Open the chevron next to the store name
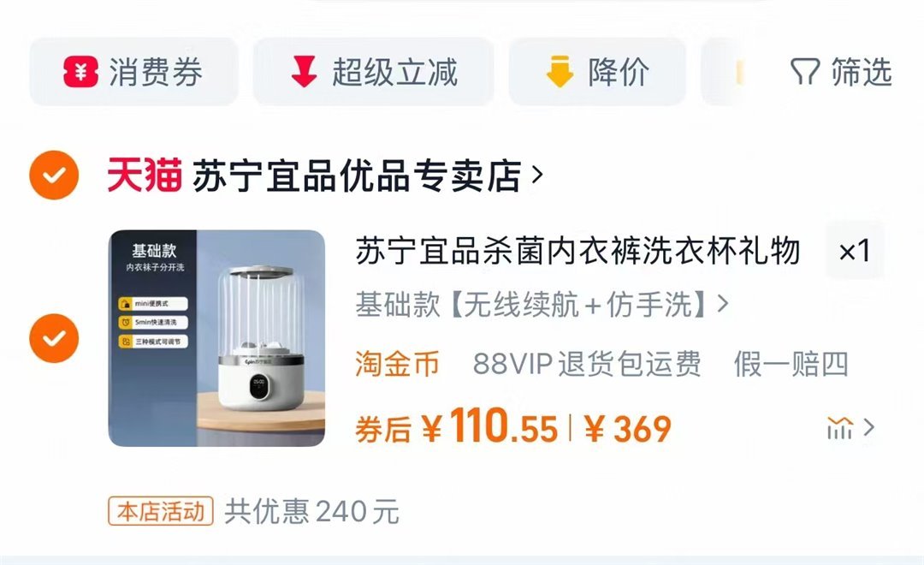 536,175
